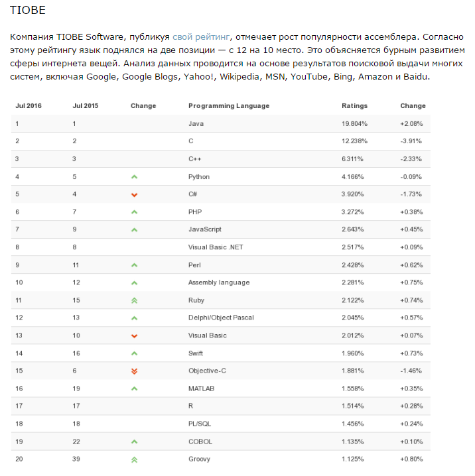Click the double up arrow for Ruby
The image size is (475, 476).
click(x=134, y=300)
